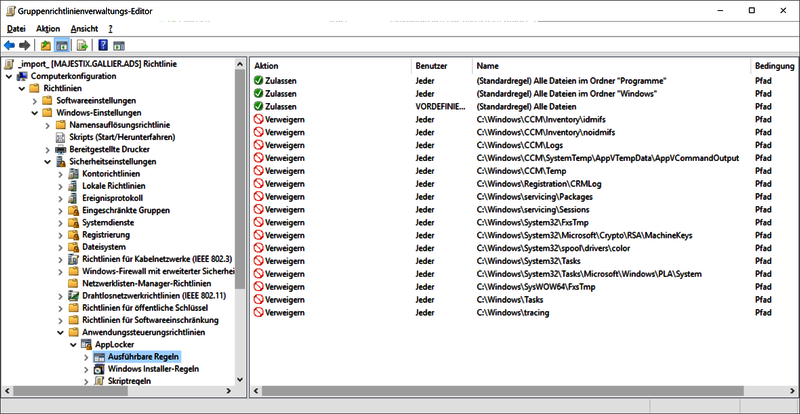Viewport: 800px width, 414px height.
Task: Select the C:\Windows\CCM\Temp rule name
Action: point(521,171)
